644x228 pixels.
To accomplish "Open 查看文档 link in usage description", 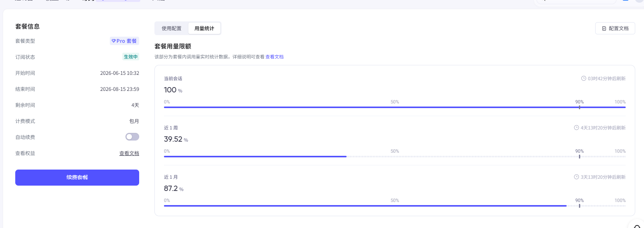I will 275,57.
